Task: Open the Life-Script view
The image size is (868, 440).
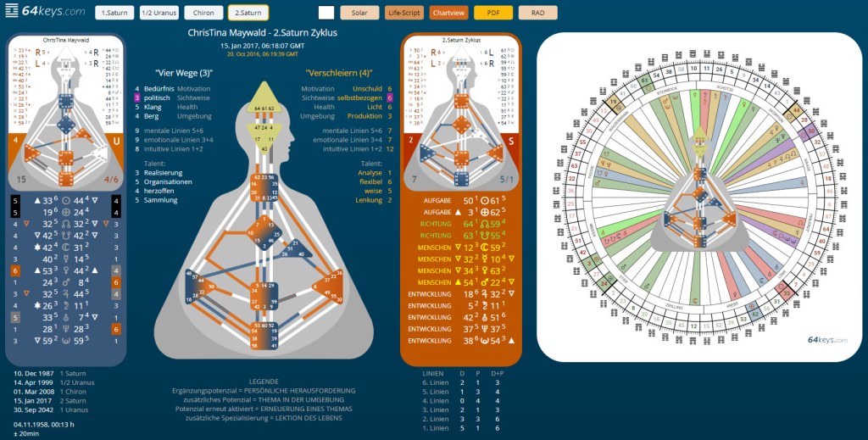Action: tap(404, 13)
